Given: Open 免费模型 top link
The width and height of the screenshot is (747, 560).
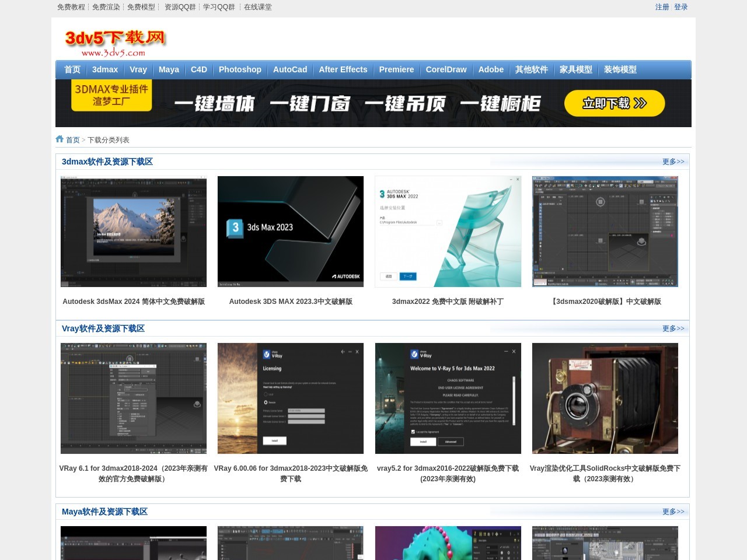Looking at the screenshot, I should (141, 7).
